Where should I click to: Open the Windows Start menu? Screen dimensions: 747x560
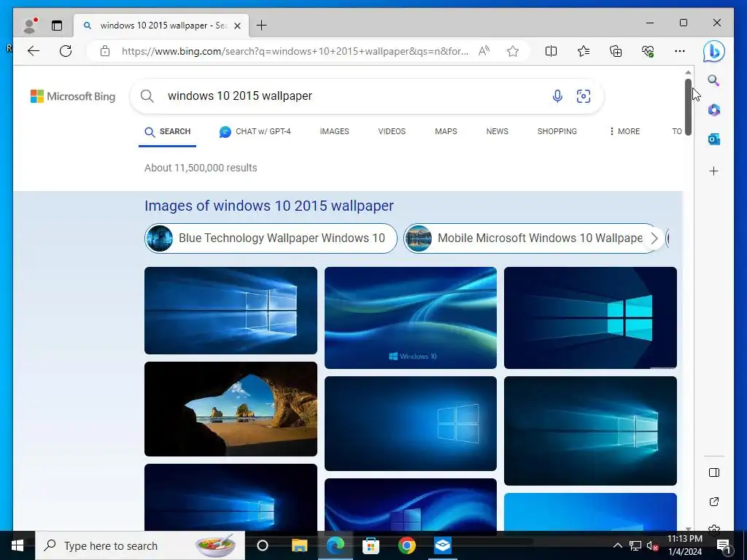[18, 545]
